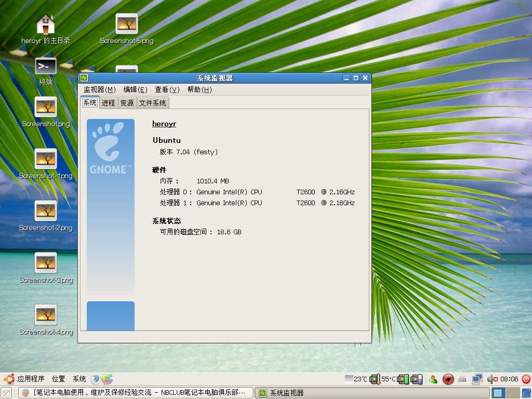Click the muted volume speaker icon

point(491,379)
